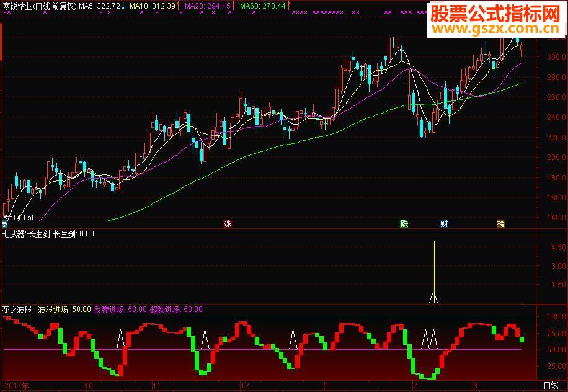Click the 300.0 price axis label

pyautogui.click(x=557, y=57)
